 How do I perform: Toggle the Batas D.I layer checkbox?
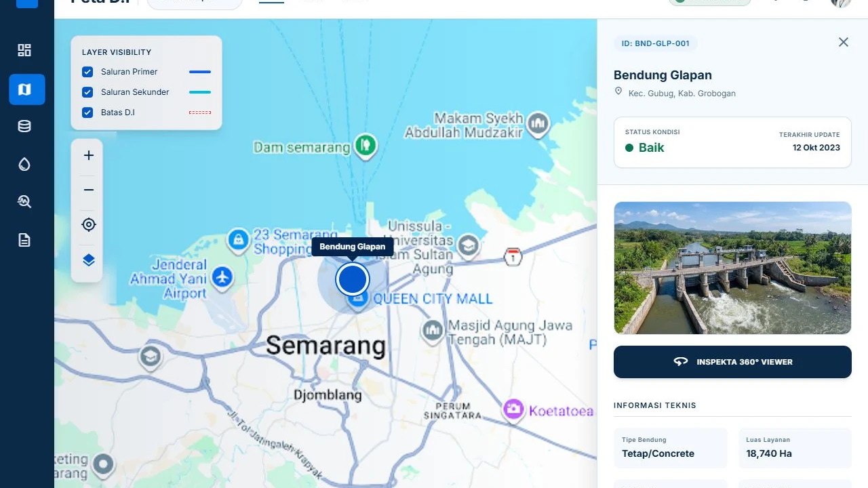87,113
